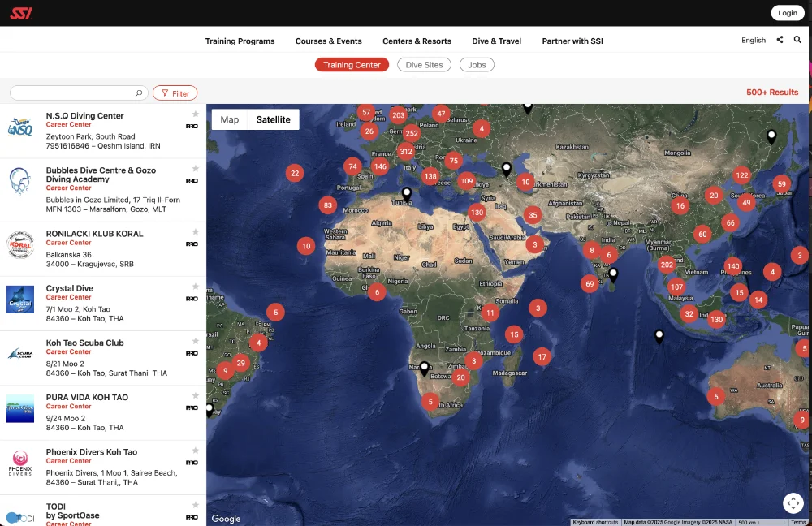Click the Bubbles Dive Centre logo
812x526 pixels.
tap(20, 181)
